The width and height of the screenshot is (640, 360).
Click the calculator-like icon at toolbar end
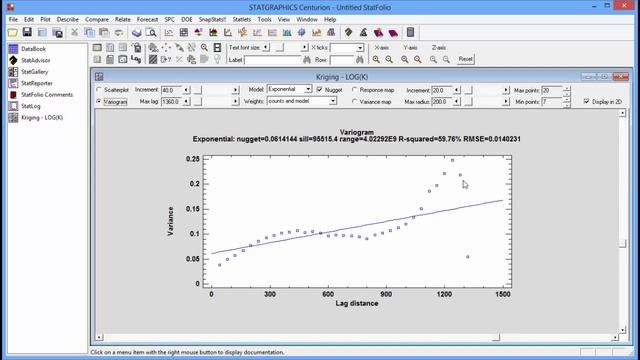pyautogui.click(x=410, y=33)
